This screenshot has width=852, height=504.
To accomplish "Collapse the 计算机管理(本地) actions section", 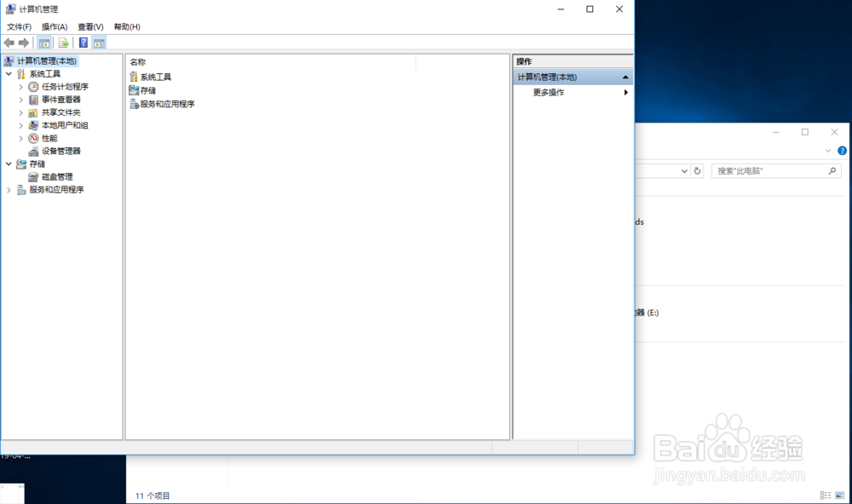I will [625, 77].
